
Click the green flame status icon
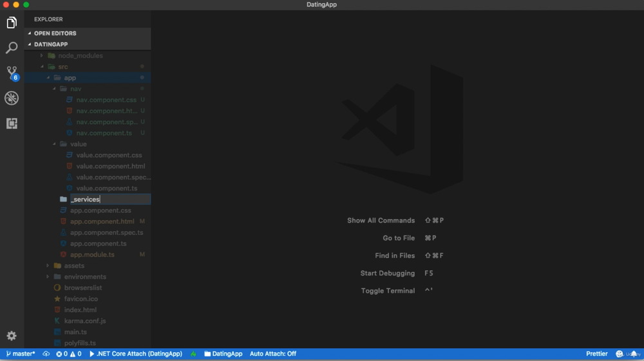[193, 354]
